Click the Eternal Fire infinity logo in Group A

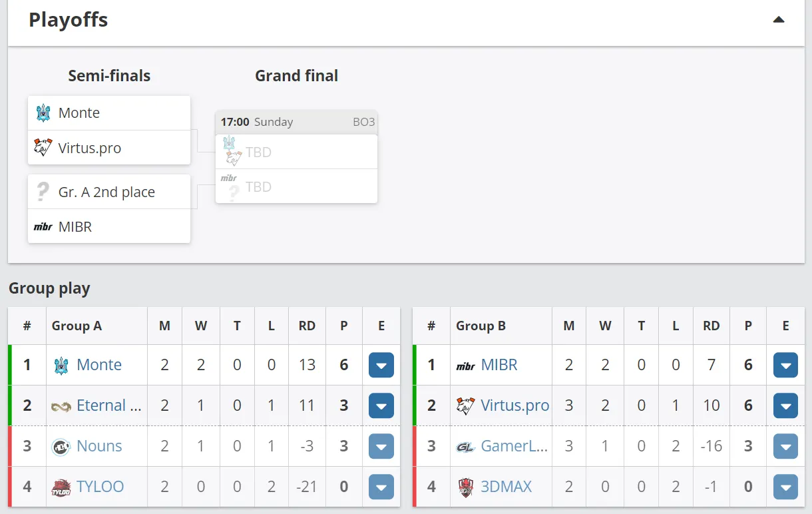pyautogui.click(x=61, y=405)
